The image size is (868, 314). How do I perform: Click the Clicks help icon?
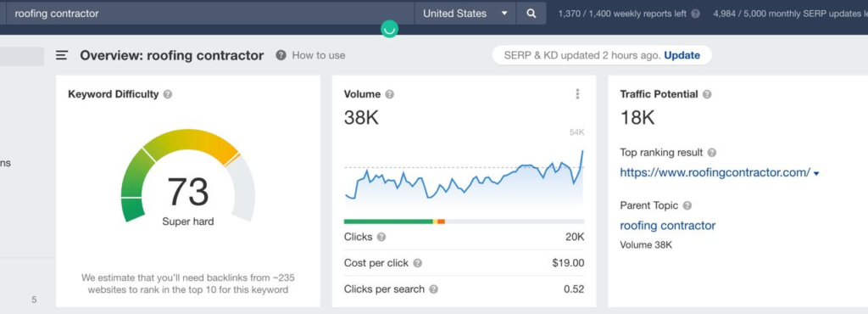click(x=381, y=237)
